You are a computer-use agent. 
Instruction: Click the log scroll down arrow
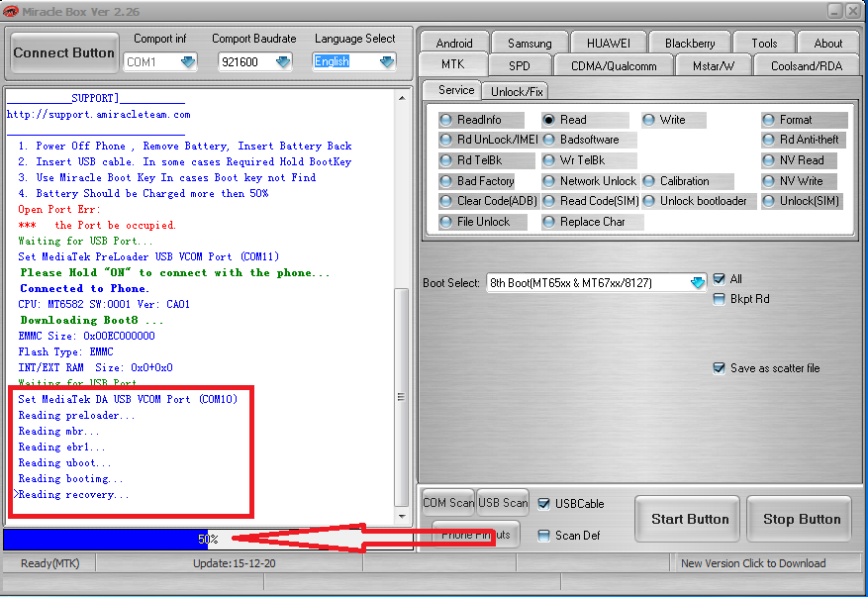[x=402, y=517]
